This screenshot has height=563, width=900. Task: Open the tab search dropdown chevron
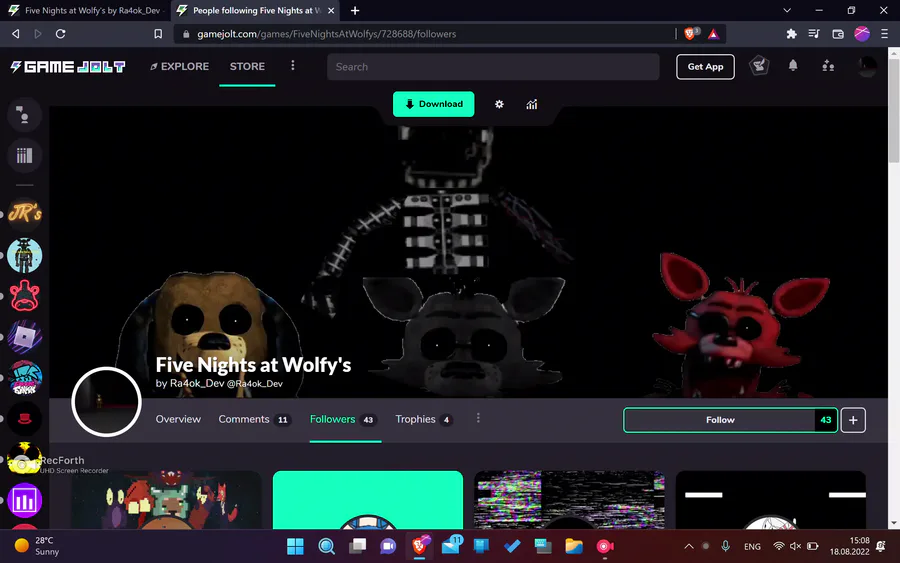(787, 10)
